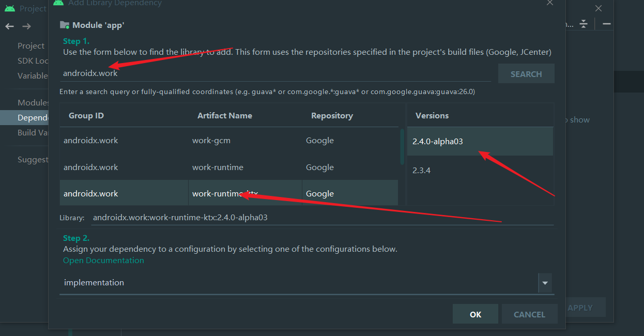Select the work-runtime-ktx artifact row
This screenshot has width=644, height=336.
point(229,194)
